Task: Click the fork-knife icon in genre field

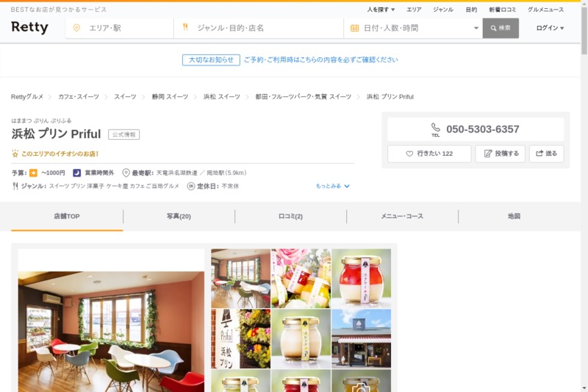Action: (x=185, y=28)
